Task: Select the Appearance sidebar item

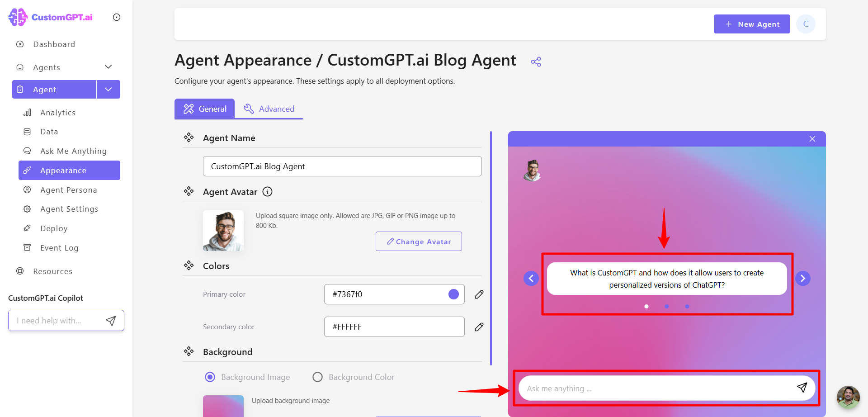Action: point(69,171)
